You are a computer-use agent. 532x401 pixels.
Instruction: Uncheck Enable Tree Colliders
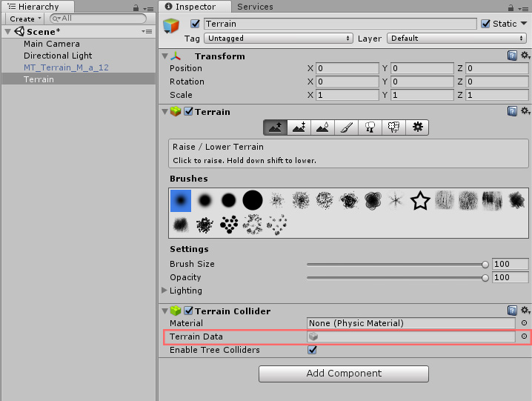312,350
